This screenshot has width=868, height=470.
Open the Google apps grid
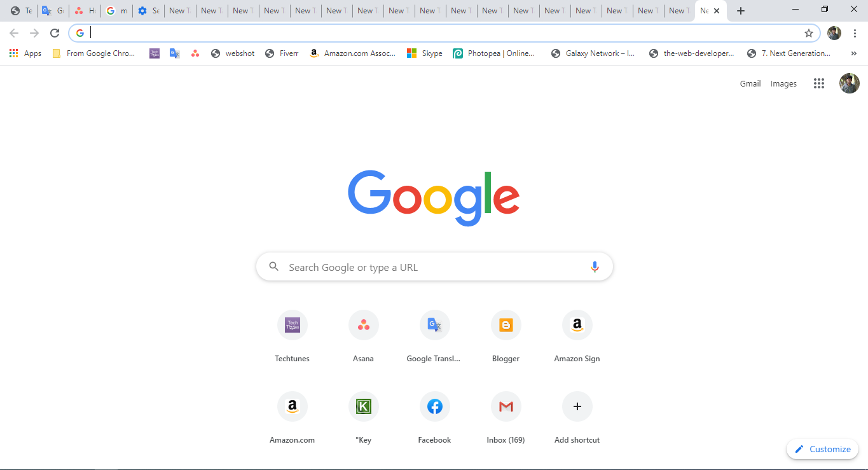pos(819,83)
